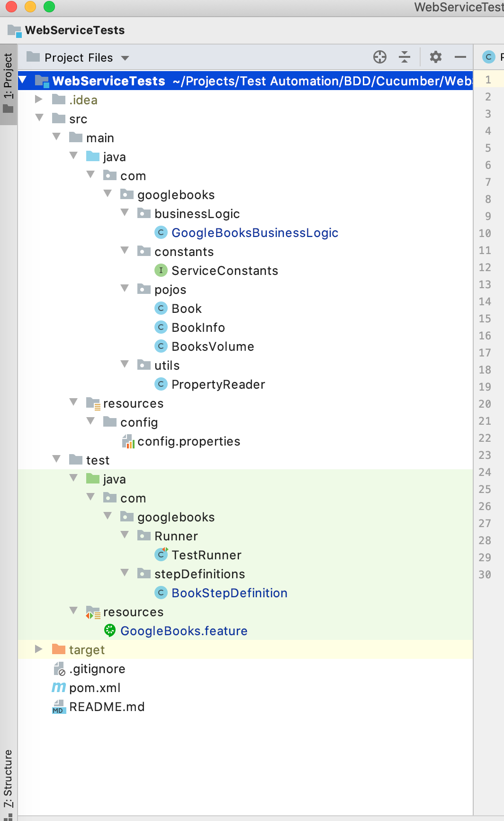Hide the Project panel with minus icon

point(460,57)
